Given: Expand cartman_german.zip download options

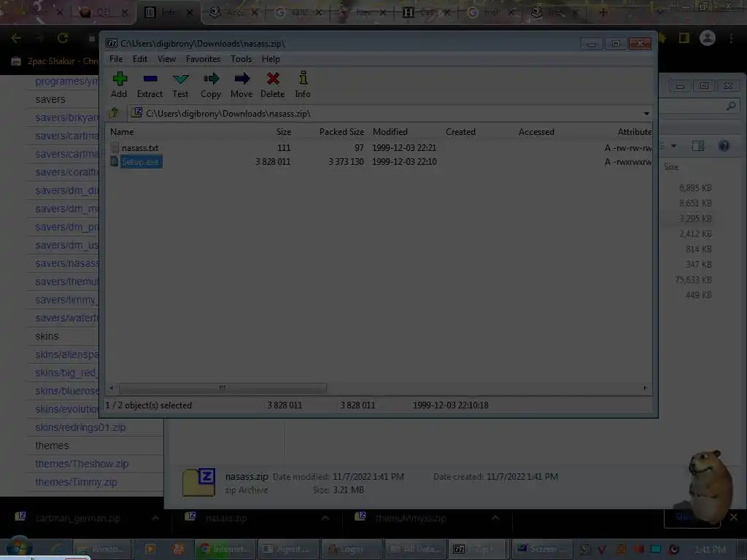Looking at the screenshot, I should (x=155, y=518).
